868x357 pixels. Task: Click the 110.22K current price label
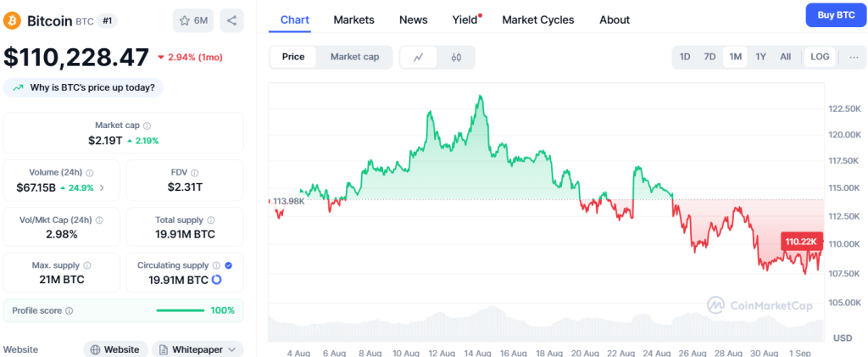tap(801, 242)
